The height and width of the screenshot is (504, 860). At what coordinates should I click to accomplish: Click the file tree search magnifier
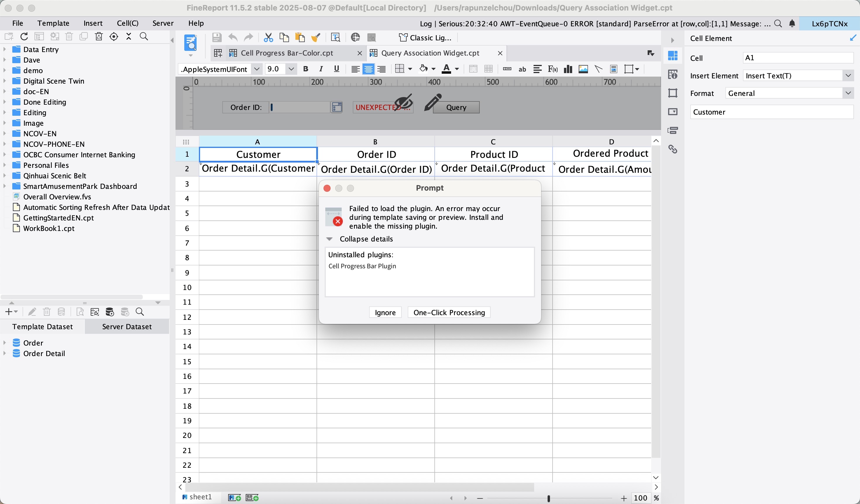(144, 37)
